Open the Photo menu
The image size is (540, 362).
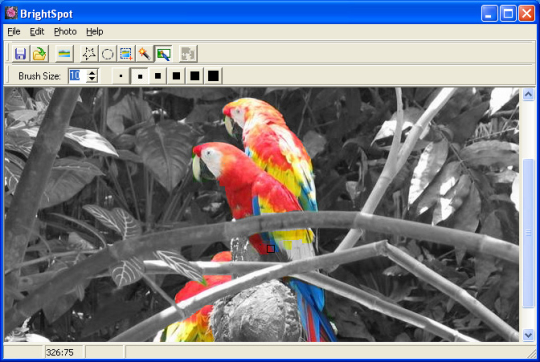click(x=65, y=32)
